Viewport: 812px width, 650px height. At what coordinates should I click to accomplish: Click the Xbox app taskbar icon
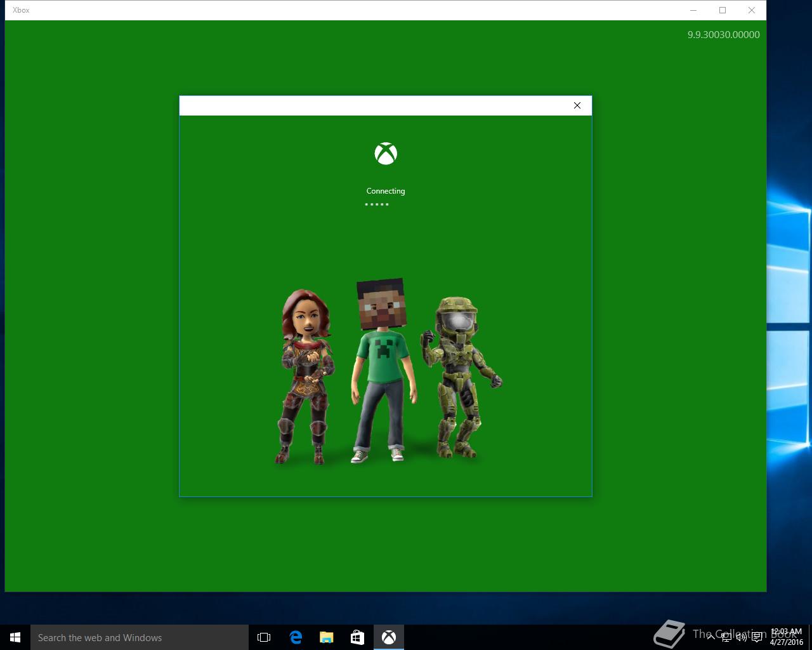pos(389,637)
